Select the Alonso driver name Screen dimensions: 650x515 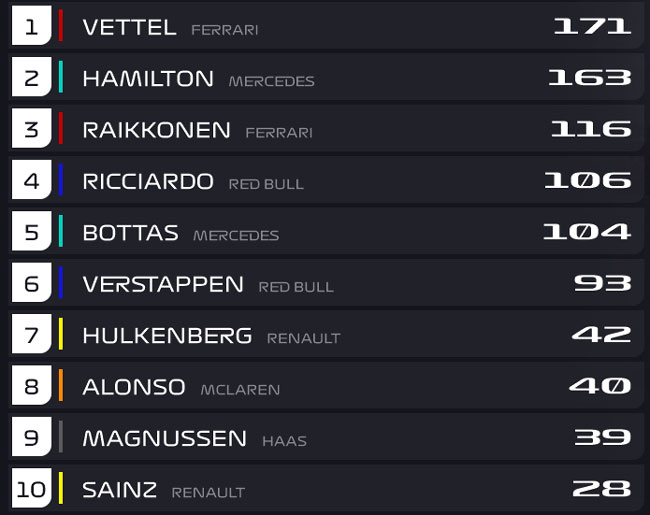click(x=134, y=387)
